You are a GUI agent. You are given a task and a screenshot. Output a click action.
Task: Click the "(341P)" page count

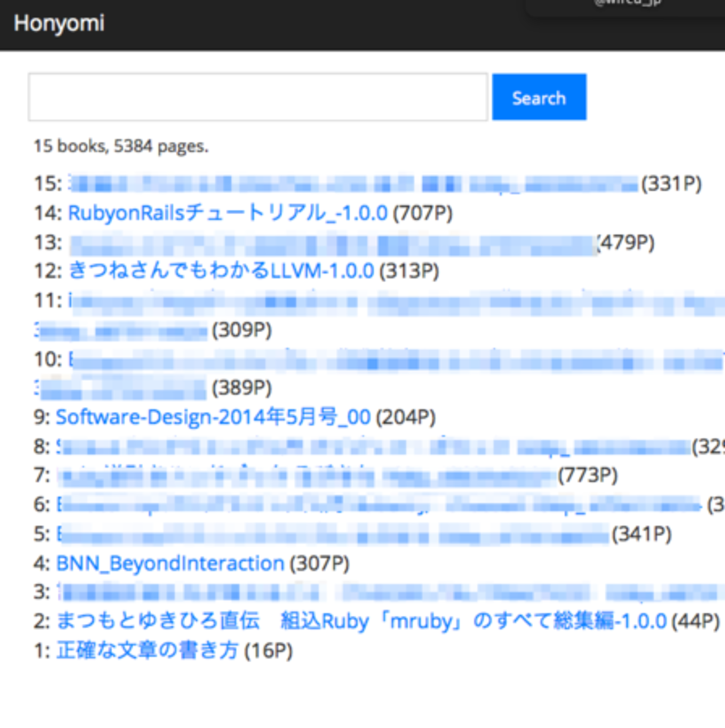click(x=641, y=534)
